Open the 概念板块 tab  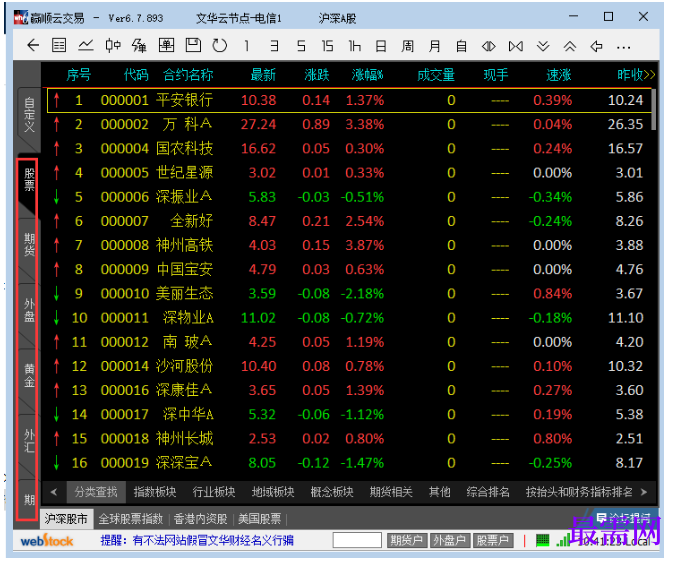[332, 492]
